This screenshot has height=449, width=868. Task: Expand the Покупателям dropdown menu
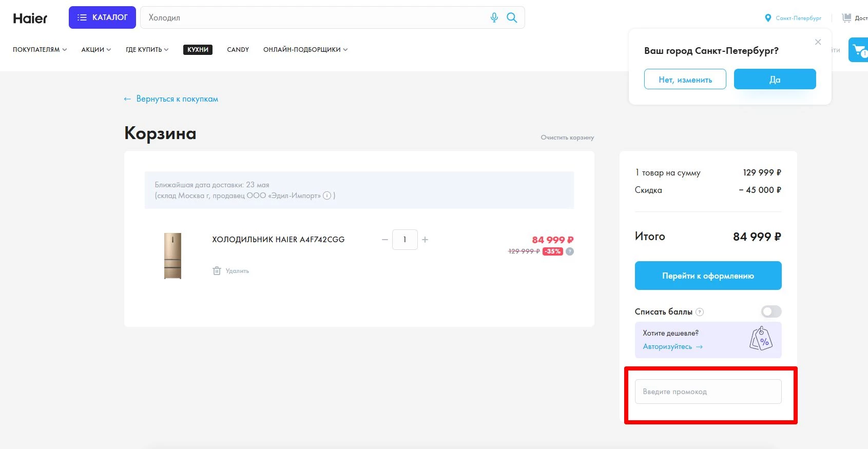pyautogui.click(x=40, y=50)
